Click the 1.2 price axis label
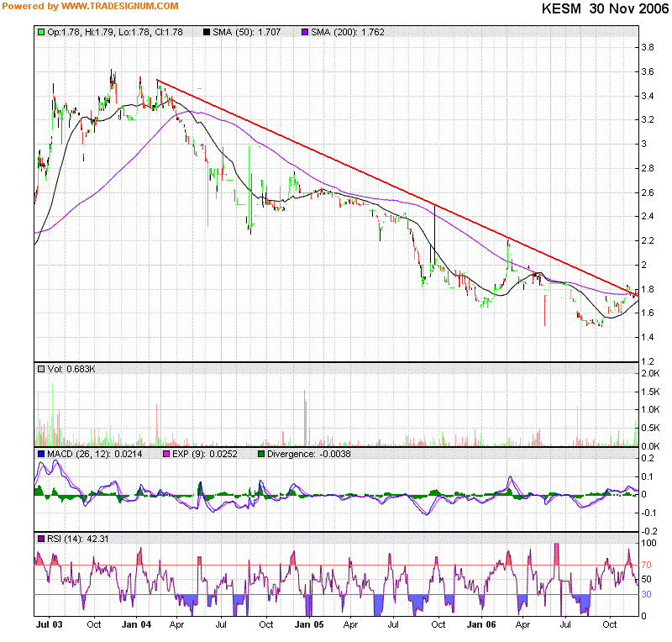Viewport: 672px width, 642px height. pos(648,361)
